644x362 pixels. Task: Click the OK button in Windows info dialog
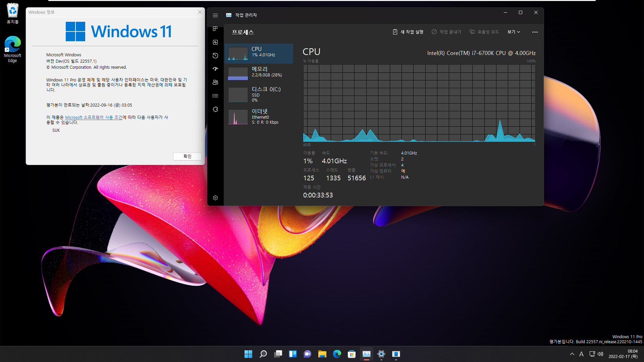coord(187,156)
